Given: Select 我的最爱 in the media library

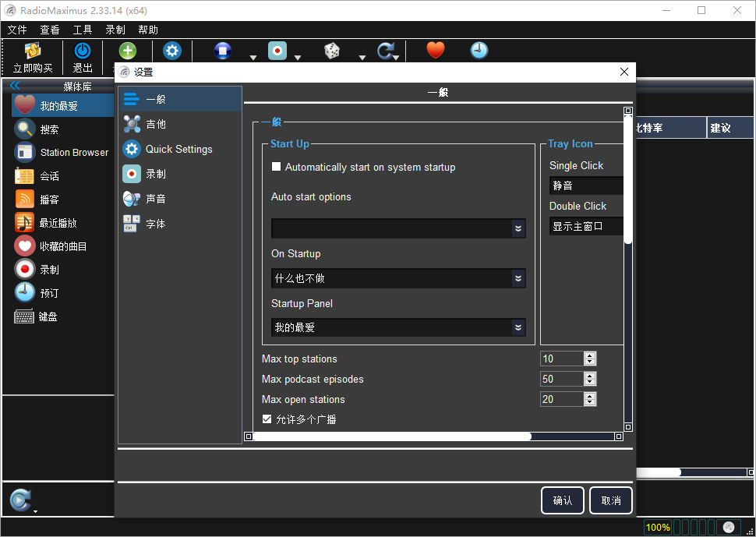Looking at the screenshot, I should 63,105.
